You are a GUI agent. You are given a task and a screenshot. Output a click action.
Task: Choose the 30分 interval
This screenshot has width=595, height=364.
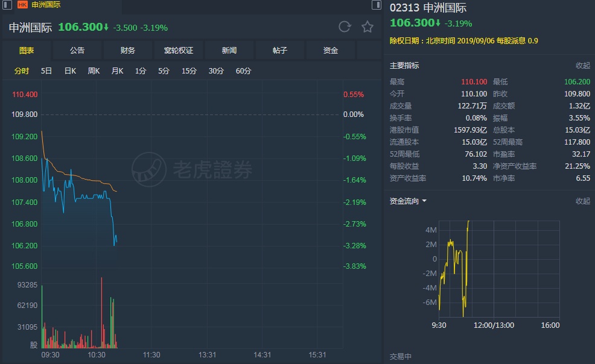(x=216, y=71)
